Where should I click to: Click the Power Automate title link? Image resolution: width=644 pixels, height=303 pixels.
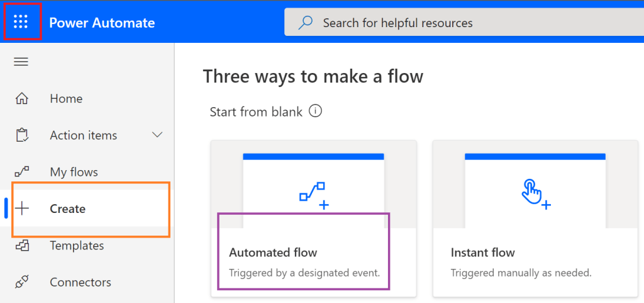102,23
